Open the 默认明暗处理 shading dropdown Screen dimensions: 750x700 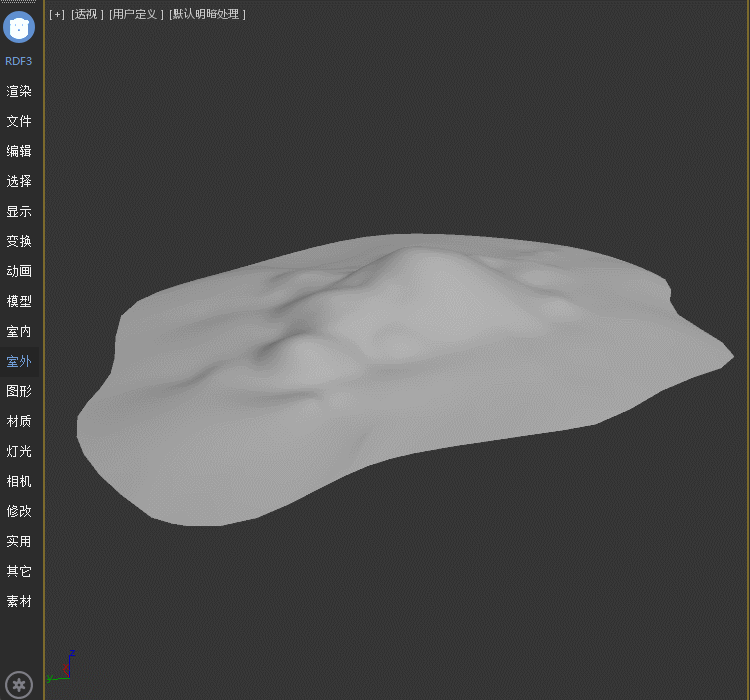click(207, 14)
